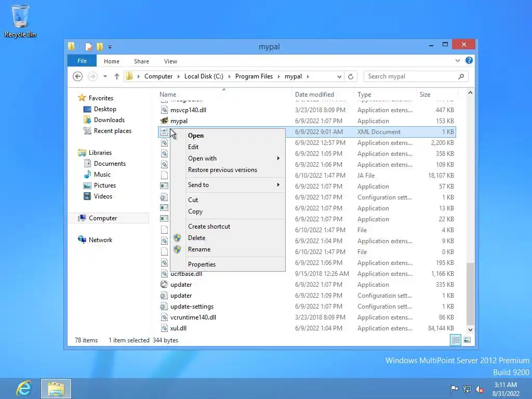Click Computer in the address path
Screen dimensions: 532x399
(158, 76)
